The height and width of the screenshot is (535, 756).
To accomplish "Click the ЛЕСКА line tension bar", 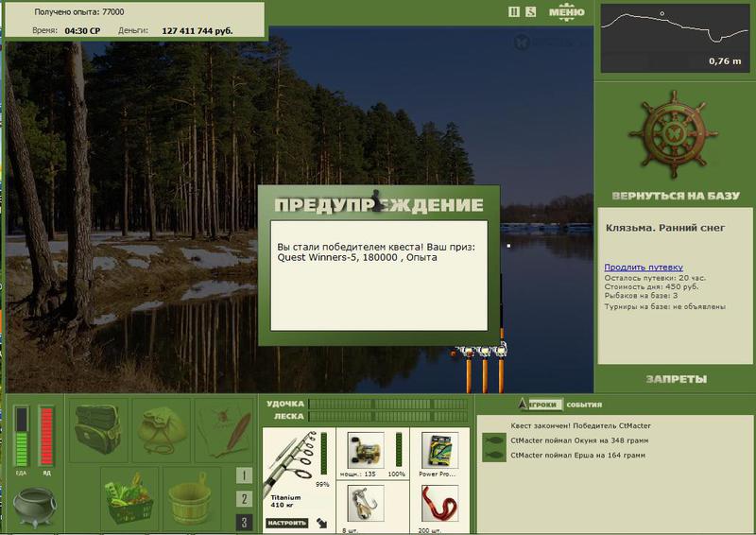I will click(x=388, y=416).
